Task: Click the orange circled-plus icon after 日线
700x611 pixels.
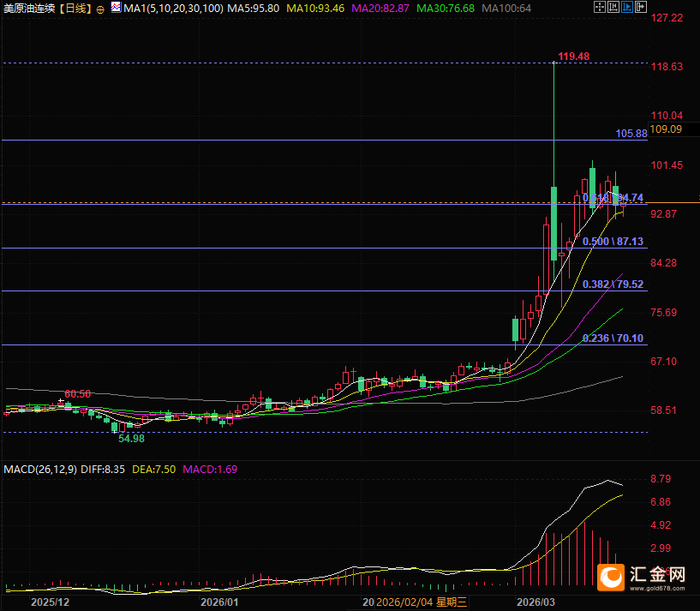Action: click(100, 9)
